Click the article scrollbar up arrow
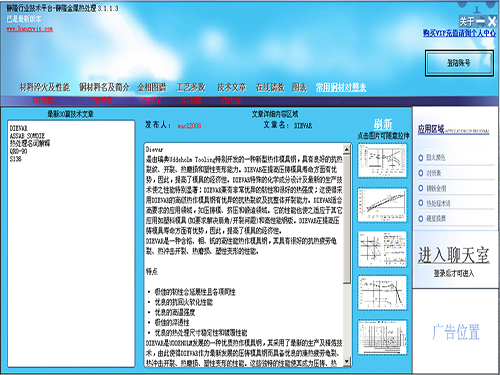Viewport: 500px width, 375px height. tap(347, 149)
